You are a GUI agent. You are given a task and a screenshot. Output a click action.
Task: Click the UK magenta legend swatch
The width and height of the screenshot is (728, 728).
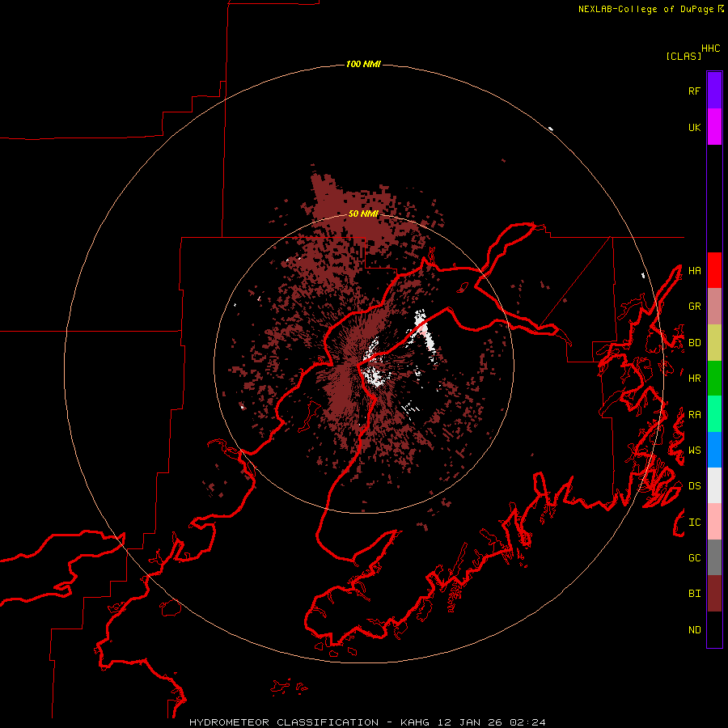coord(714,127)
